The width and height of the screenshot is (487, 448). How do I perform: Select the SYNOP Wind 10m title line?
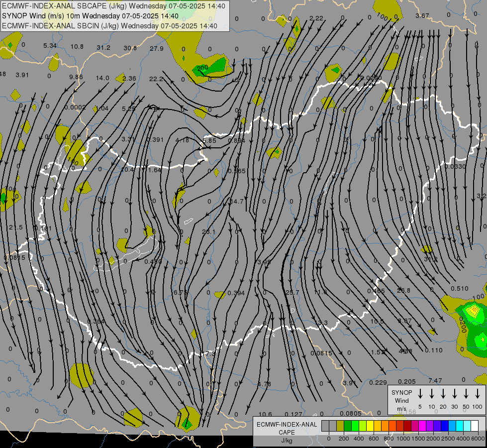coord(90,16)
